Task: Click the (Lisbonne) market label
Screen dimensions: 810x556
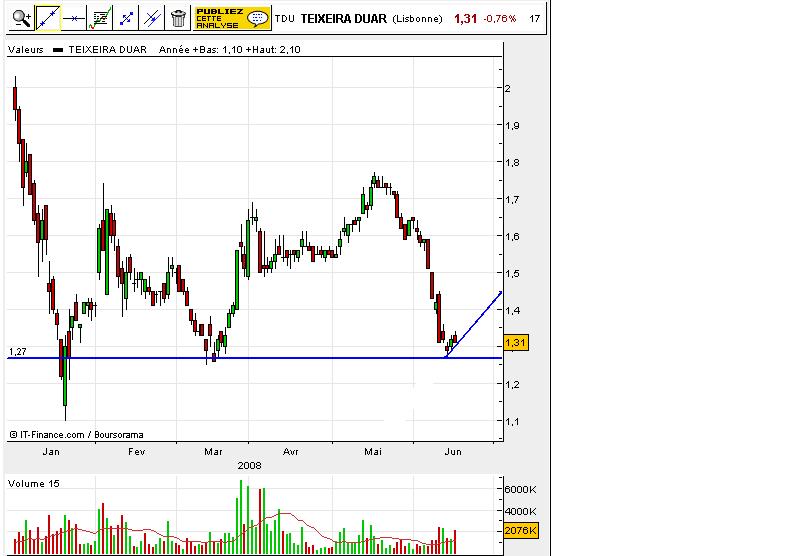Action: click(x=417, y=19)
